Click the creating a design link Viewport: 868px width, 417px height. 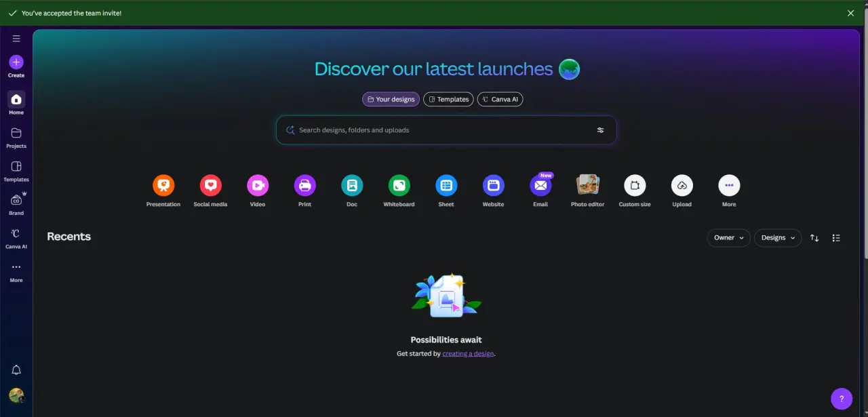[x=468, y=354]
